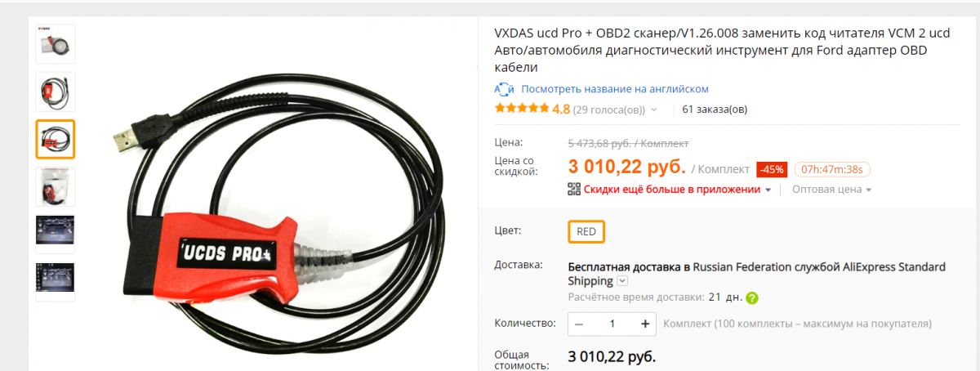The width and height of the screenshot is (980, 371).
Task: Open the 'Оптовая цена' dropdown
Action: tap(831, 190)
